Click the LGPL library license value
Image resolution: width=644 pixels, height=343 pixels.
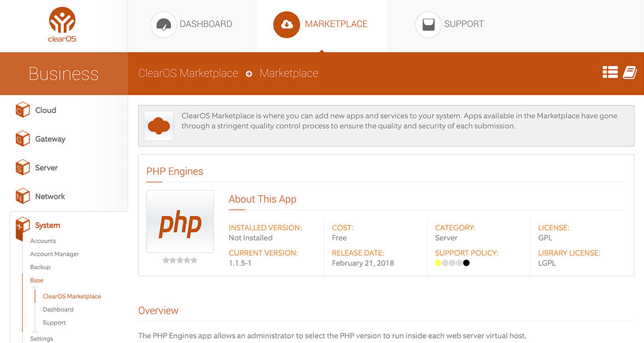(x=547, y=263)
